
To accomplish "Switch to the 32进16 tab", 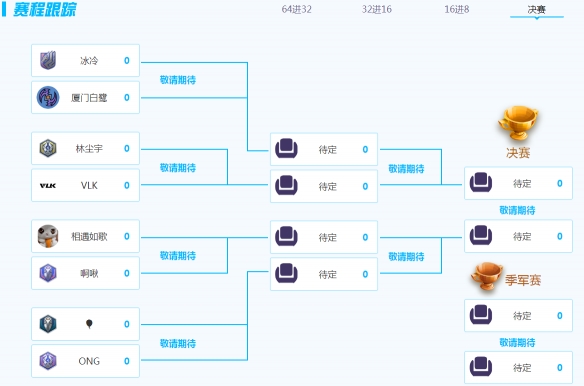I will pyautogui.click(x=377, y=9).
